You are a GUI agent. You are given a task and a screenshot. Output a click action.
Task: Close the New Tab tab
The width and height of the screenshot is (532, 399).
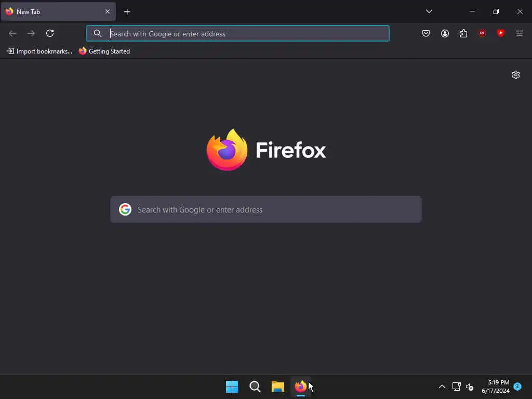pyautogui.click(x=108, y=11)
